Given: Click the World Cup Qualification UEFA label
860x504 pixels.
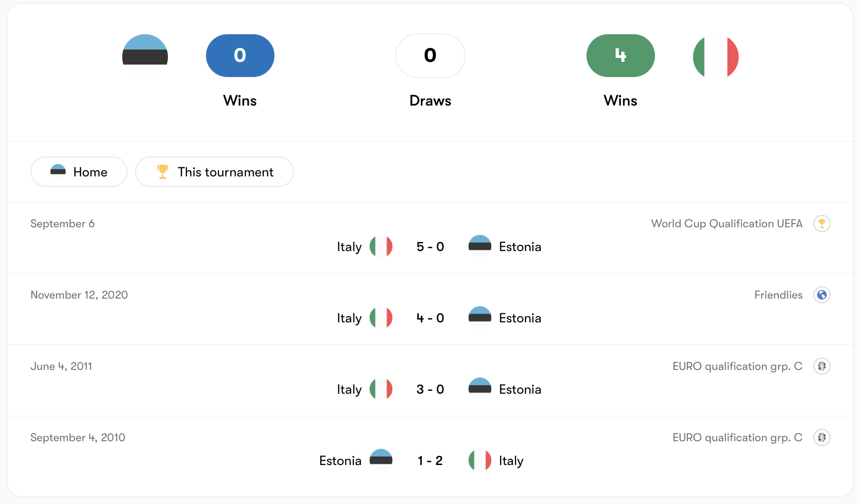Looking at the screenshot, I should coord(726,223).
